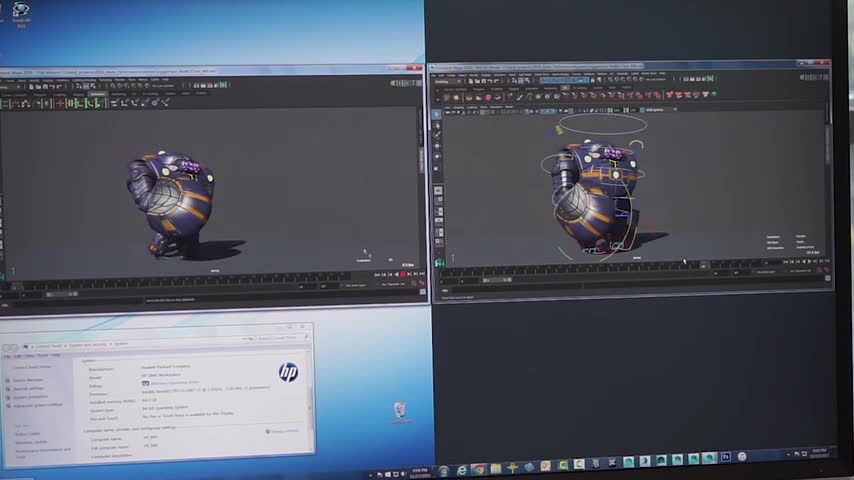Open Advanced system settings in System window
Image resolution: width=854 pixels, height=480 pixels.
point(38,405)
